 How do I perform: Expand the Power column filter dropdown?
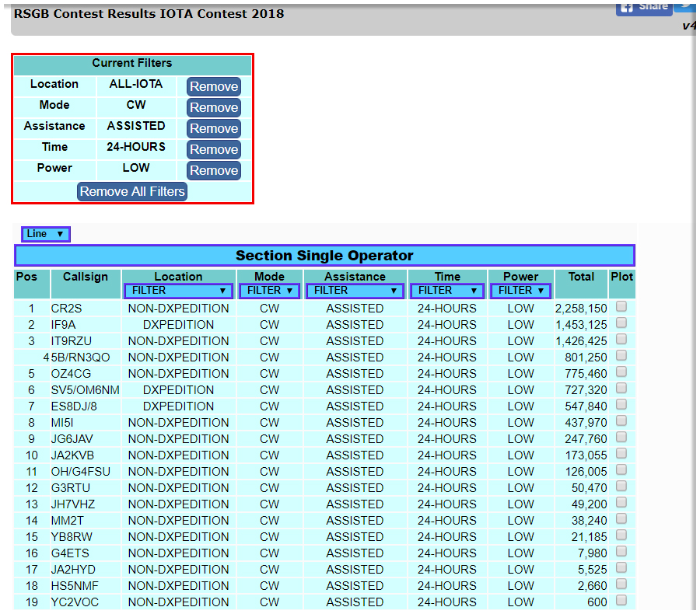point(520,291)
